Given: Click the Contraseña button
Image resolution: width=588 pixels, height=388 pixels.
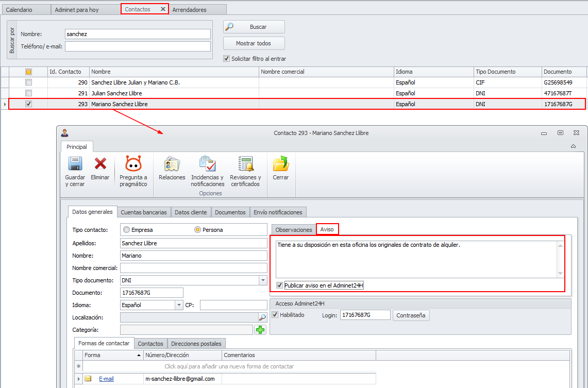Looking at the screenshot, I should (411, 315).
